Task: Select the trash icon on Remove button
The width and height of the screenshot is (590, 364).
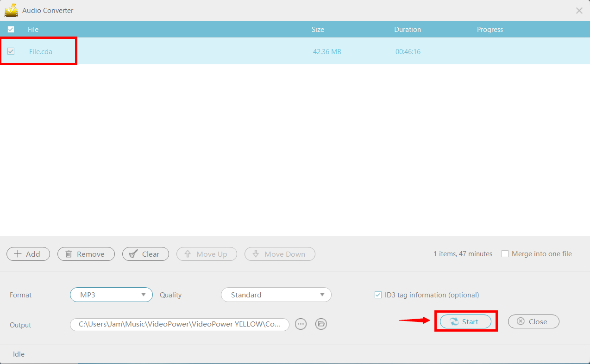Action: tap(69, 253)
